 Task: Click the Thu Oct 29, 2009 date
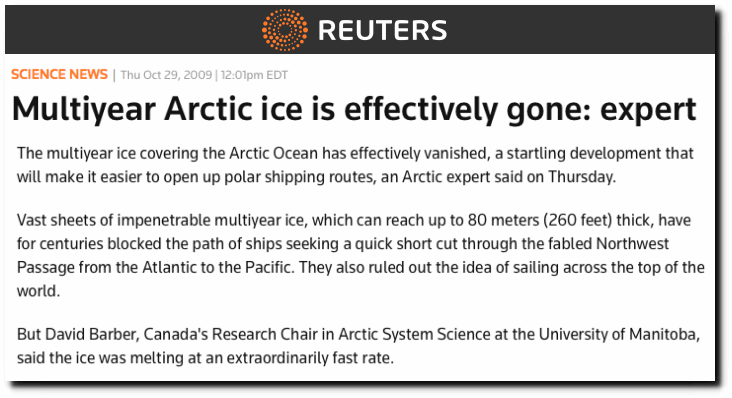[x=166, y=75]
